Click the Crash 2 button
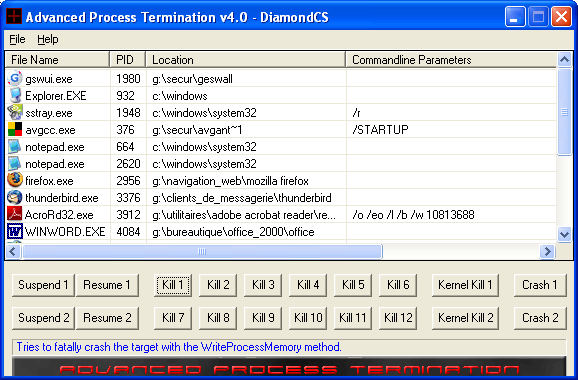This screenshot has height=380, width=578. pos(540,318)
